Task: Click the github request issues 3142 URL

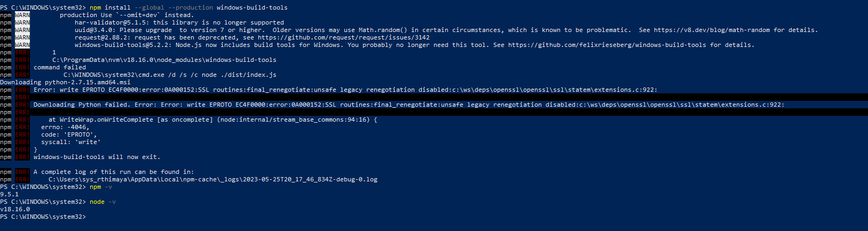Action: click(x=344, y=37)
